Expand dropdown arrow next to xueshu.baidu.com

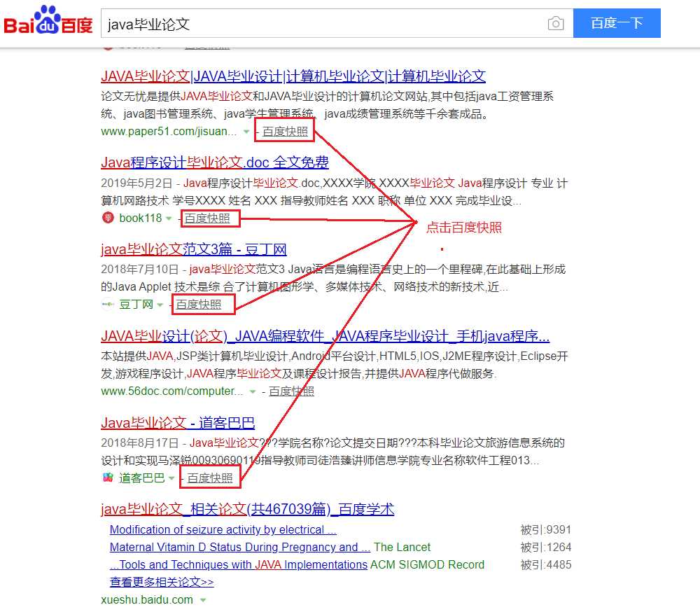point(203,600)
